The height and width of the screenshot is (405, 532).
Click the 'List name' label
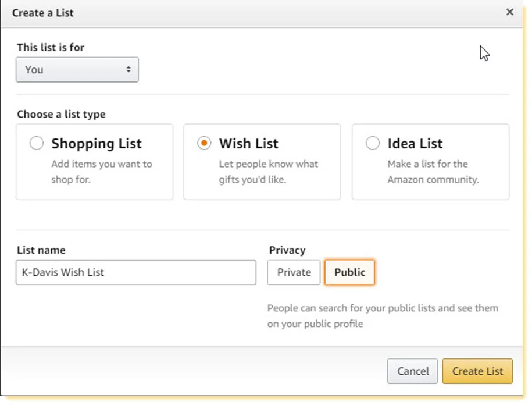[x=41, y=250]
